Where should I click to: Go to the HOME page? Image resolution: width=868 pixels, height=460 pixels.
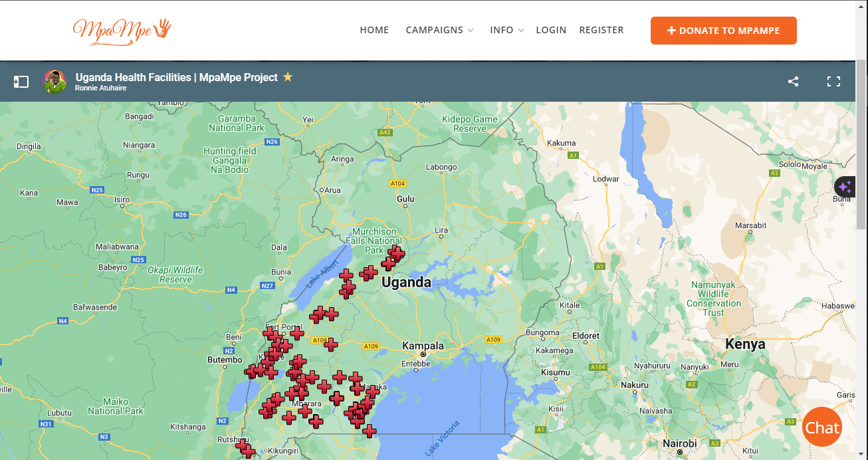(x=374, y=30)
